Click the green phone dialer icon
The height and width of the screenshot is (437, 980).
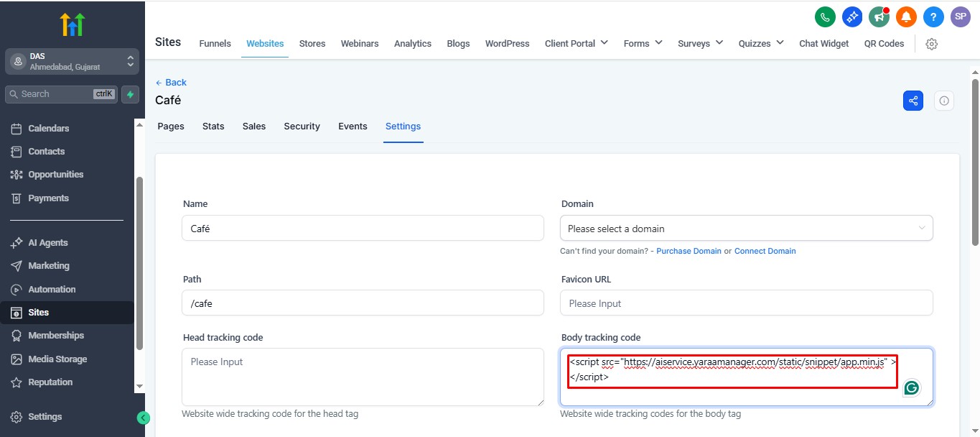click(825, 17)
